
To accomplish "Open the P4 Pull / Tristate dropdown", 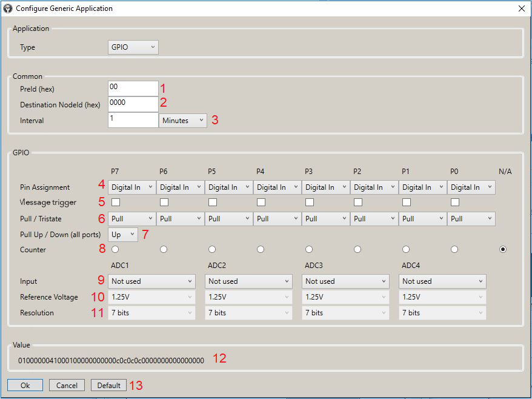I will pos(278,219).
